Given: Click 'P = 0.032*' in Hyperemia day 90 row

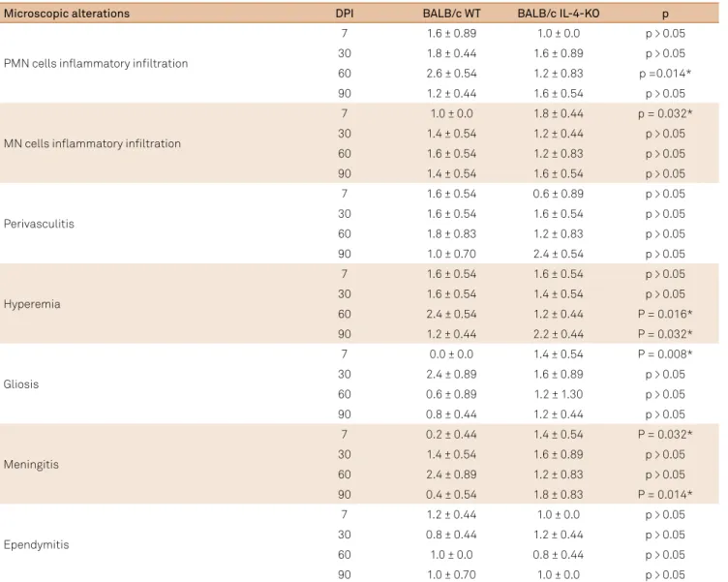Looking at the screenshot, I should click(665, 334).
